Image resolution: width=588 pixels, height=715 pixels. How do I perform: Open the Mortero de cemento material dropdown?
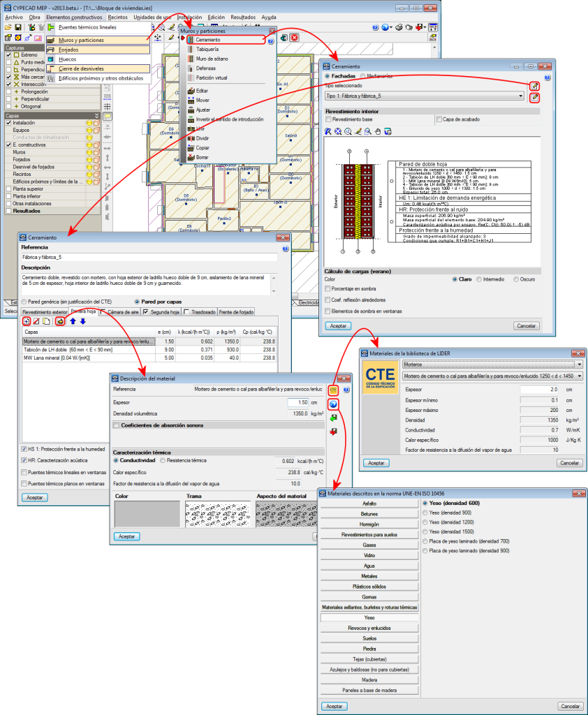[x=492, y=376]
